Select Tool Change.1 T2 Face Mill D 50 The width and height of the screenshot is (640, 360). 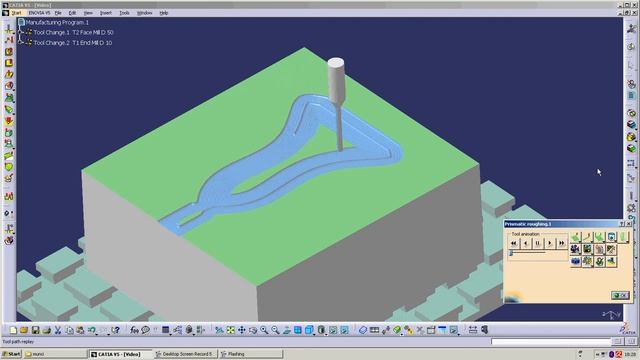(x=73, y=32)
